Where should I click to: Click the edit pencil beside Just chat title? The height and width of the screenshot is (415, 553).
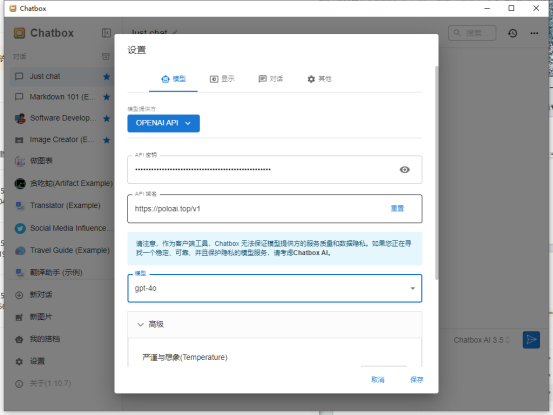(175, 33)
